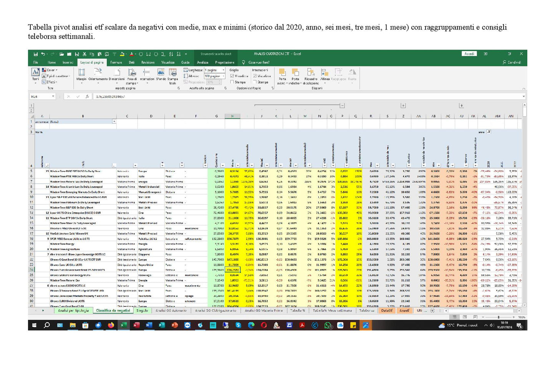
Task: Toggle the Griglia Stampa checkbox
Action: point(232,82)
